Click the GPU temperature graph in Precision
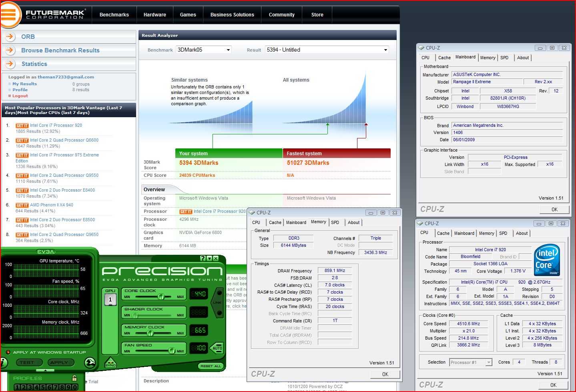Viewport: 576px width, 392px height. (46, 270)
